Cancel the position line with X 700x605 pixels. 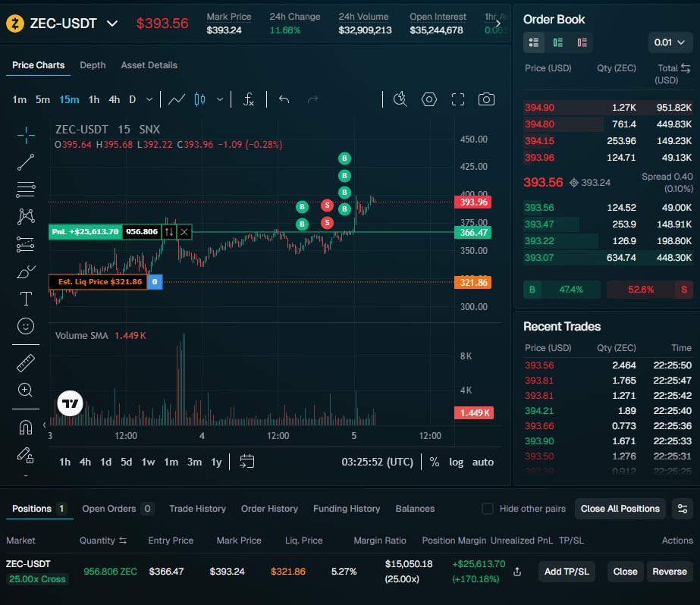coord(184,231)
